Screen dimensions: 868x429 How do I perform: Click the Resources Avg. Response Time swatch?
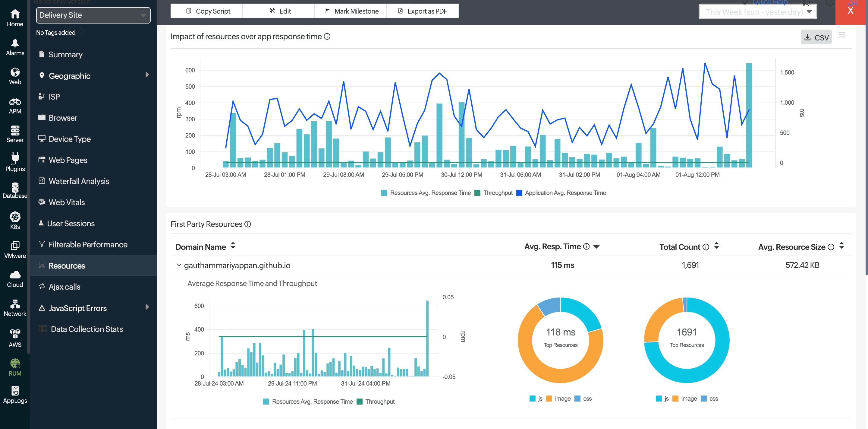click(x=384, y=193)
